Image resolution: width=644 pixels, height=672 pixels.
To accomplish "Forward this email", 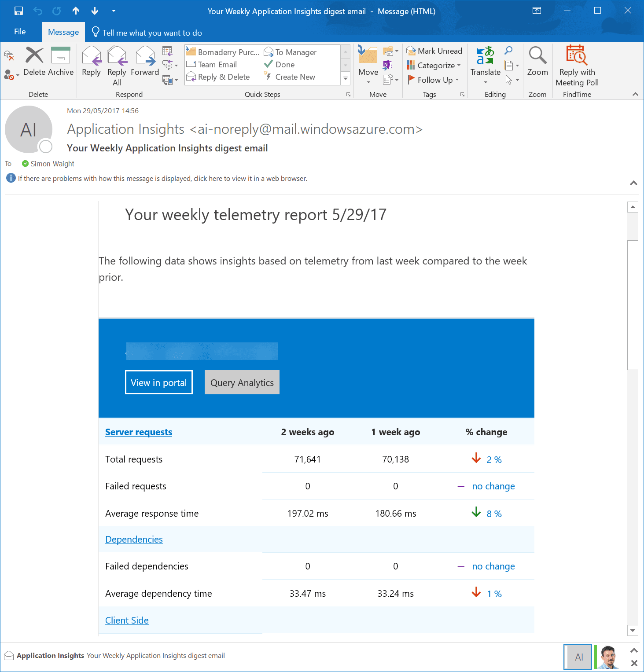I will coord(145,61).
